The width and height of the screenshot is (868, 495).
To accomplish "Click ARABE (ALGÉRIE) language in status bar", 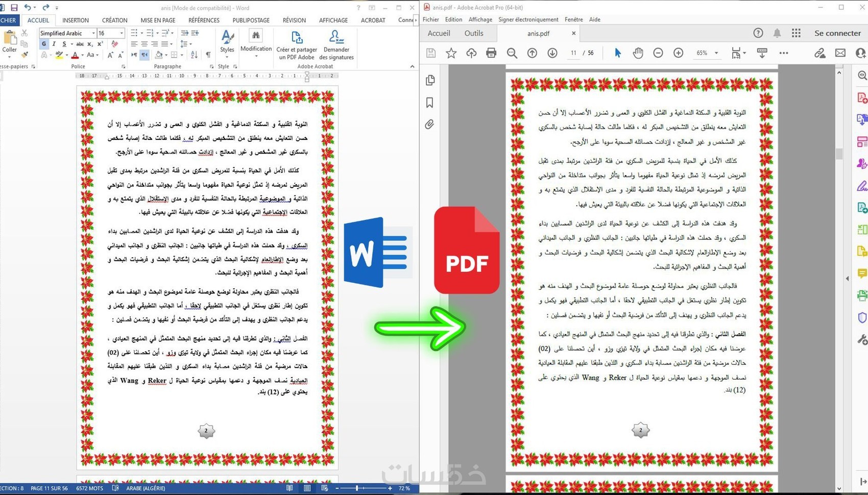I will click(x=146, y=488).
